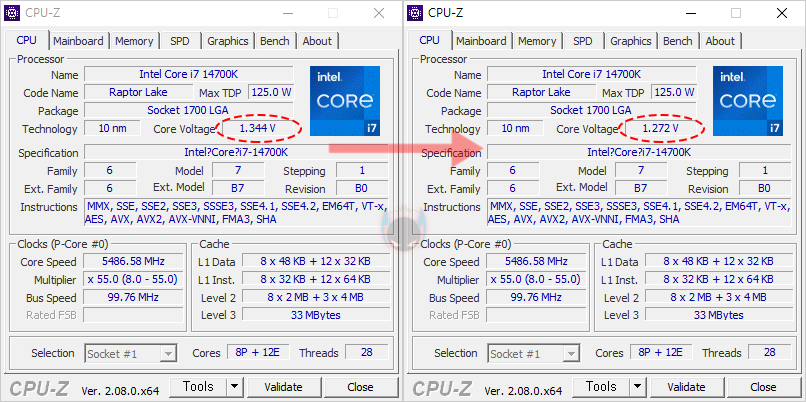Click the L1 Data cache value in left window
Viewport: 806px width, 402px height.
(x=316, y=261)
